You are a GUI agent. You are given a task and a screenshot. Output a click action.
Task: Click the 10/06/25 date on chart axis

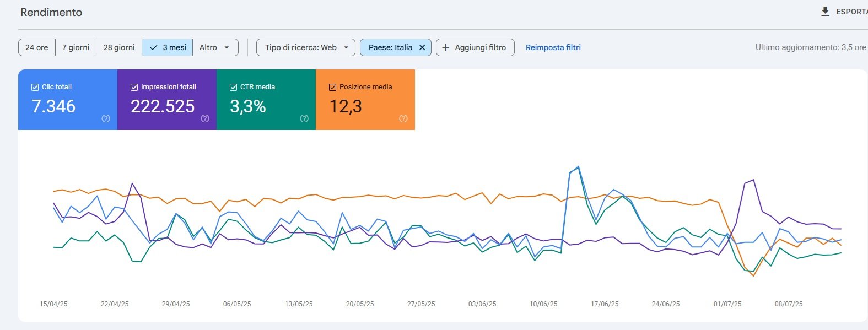(x=543, y=304)
